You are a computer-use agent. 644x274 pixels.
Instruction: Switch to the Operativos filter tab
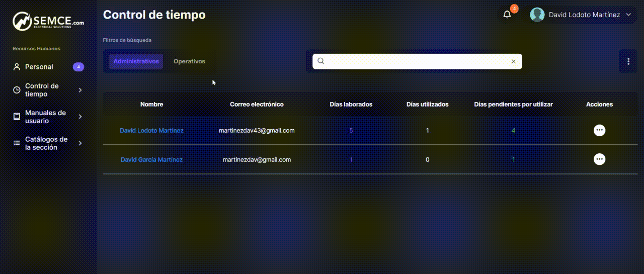pos(189,61)
